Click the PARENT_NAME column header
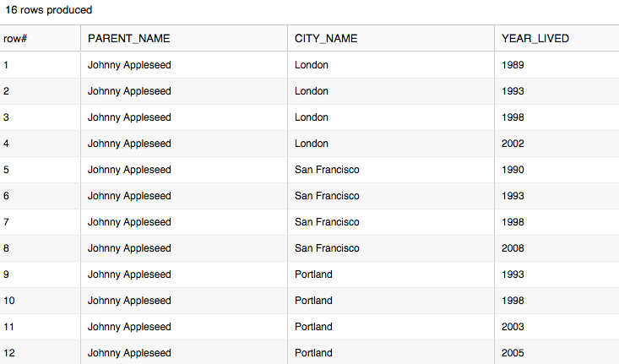The height and width of the screenshot is (364, 619). (129, 38)
